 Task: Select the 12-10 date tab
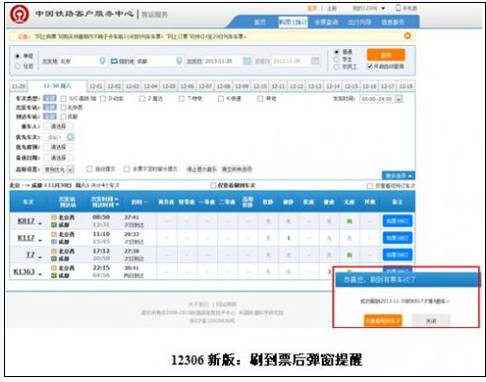click(x=260, y=86)
